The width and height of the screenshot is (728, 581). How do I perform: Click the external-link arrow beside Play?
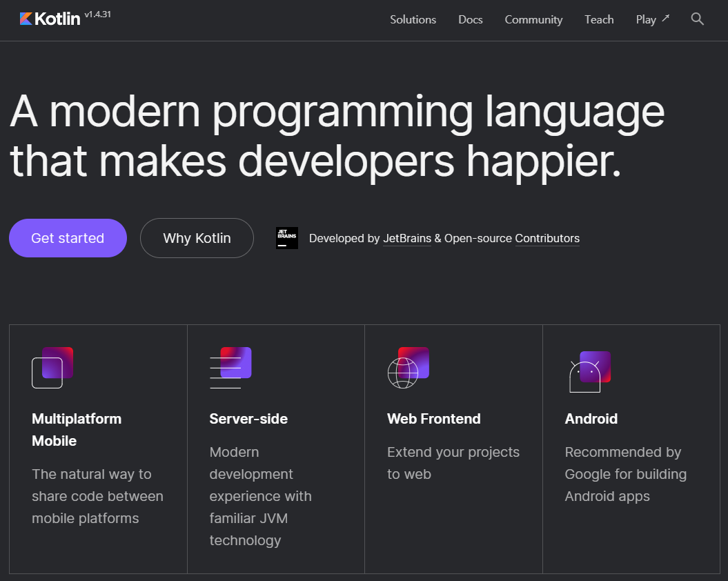665,18
